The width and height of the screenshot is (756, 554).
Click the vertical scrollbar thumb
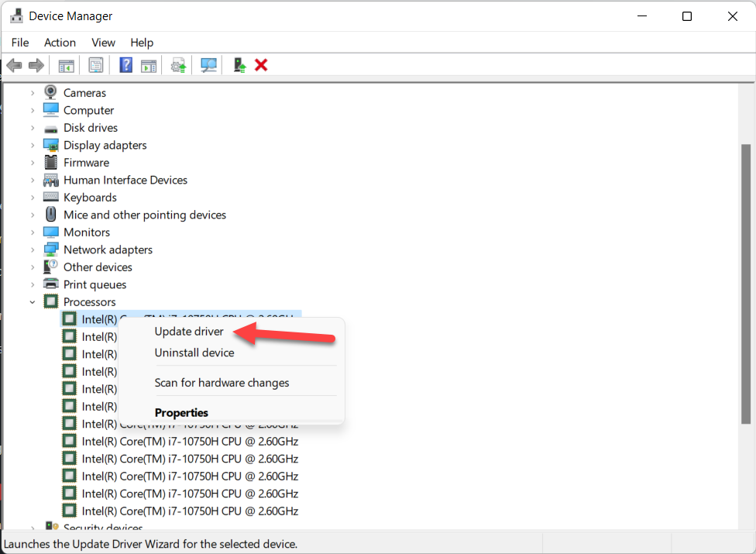(746, 283)
